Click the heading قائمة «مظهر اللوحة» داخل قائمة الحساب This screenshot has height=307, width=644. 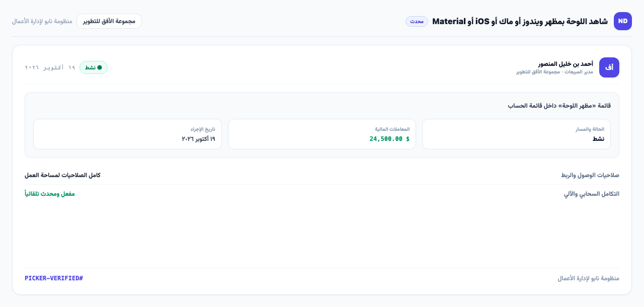[559, 106]
